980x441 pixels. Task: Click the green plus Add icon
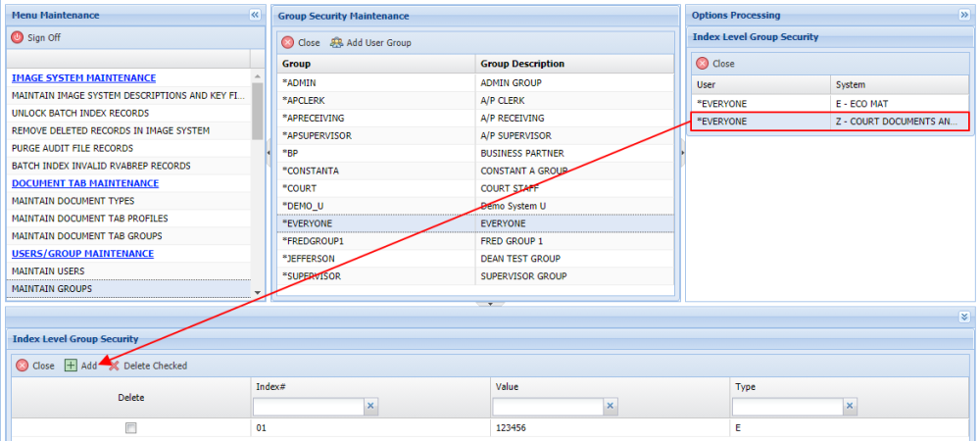coord(72,366)
